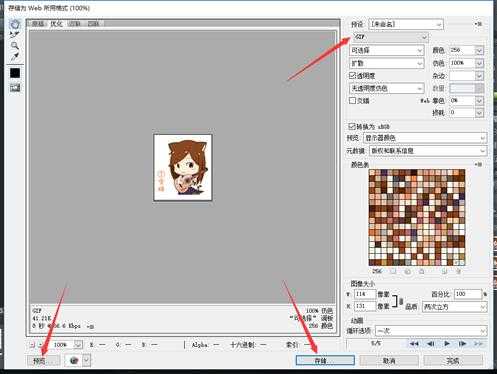Select the Zoom magnifier tool
This screenshot has width=497, height=374.
[x=14, y=45]
